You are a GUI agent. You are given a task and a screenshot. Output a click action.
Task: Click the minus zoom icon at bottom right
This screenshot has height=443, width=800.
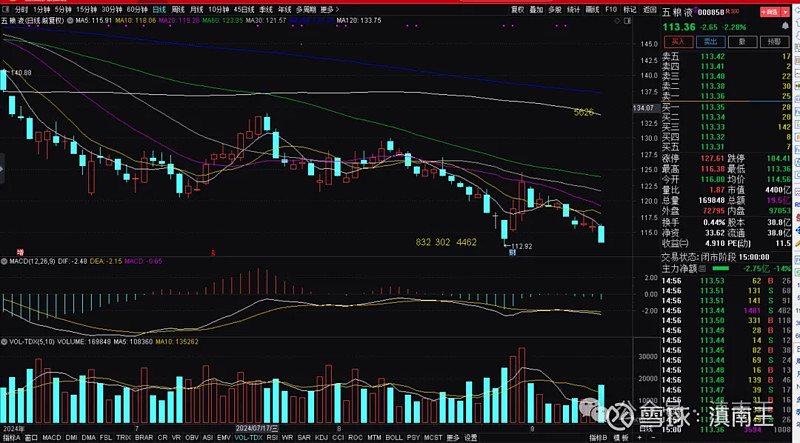(653, 438)
